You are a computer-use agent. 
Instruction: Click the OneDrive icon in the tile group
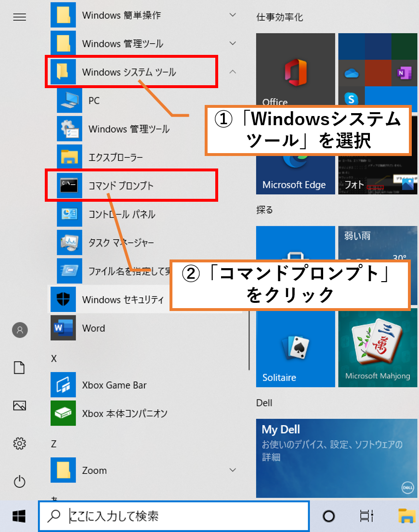pyautogui.click(x=351, y=73)
